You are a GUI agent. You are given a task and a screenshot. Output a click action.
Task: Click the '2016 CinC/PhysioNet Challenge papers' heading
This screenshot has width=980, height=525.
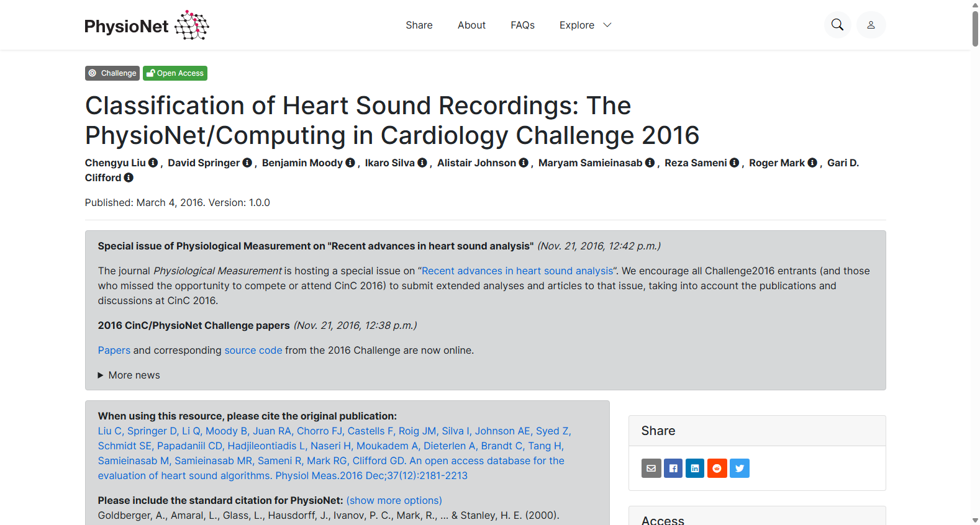[194, 326]
